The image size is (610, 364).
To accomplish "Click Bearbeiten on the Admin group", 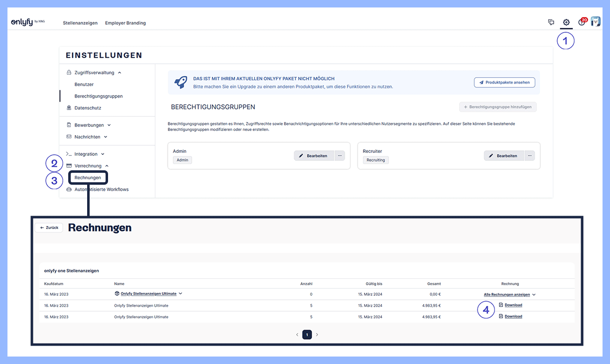I will (x=314, y=156).
